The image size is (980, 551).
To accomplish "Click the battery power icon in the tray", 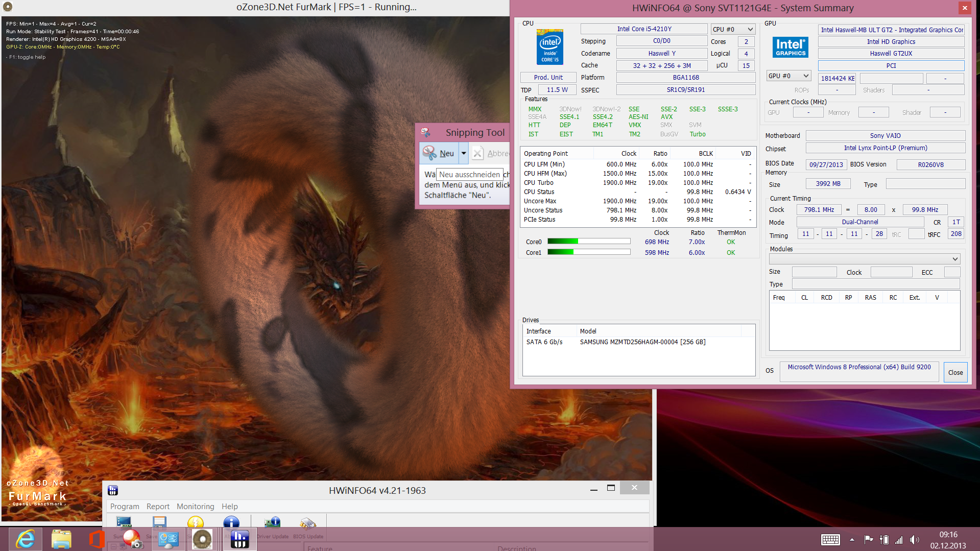I will pos(884,540).
